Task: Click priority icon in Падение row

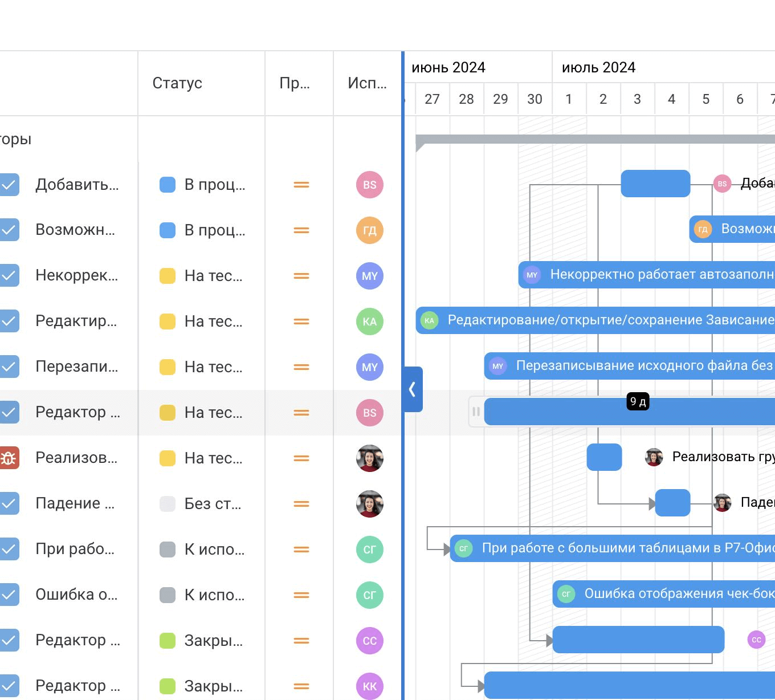Action: tap(301, 504)
